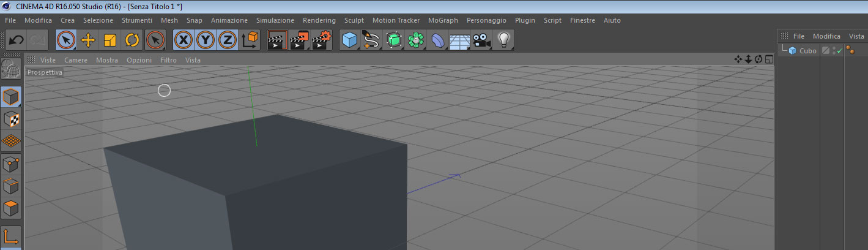Toggle the coordinate system icon
Viewport: 868px width, 250px height.
(250, 40)
